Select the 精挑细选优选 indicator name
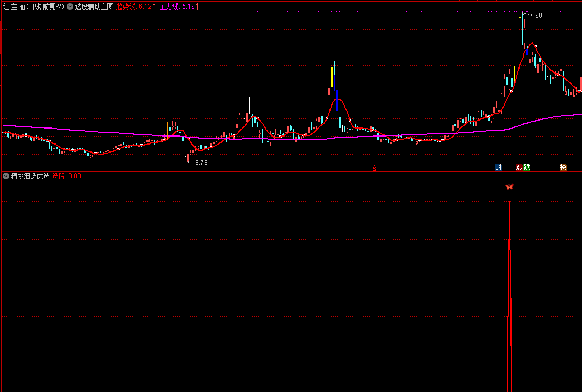 [x=30, y=176]
